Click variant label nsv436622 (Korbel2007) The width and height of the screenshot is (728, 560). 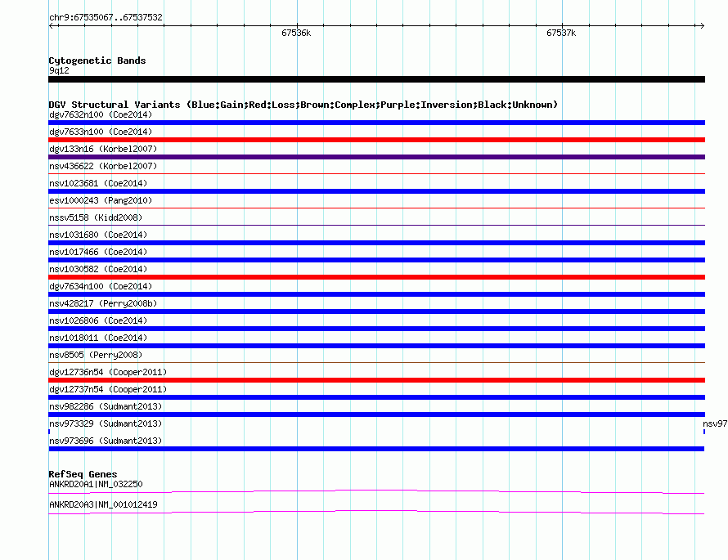point(103,166)
